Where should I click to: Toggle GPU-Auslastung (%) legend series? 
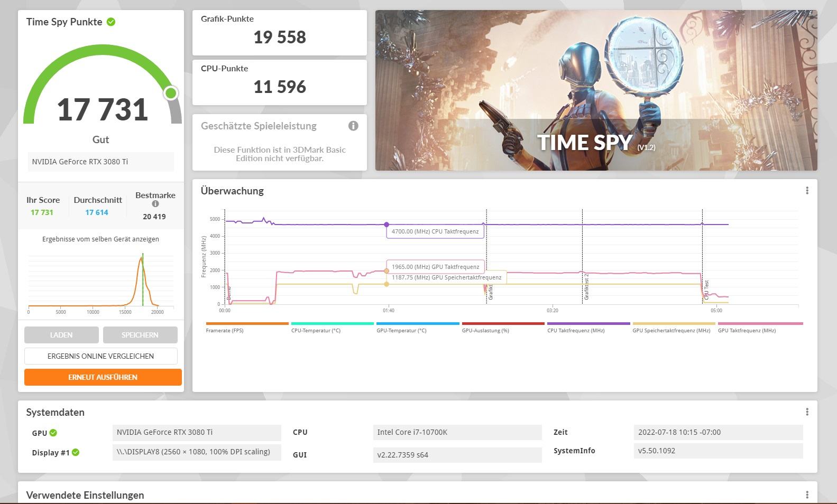click(x=503, y=328)
